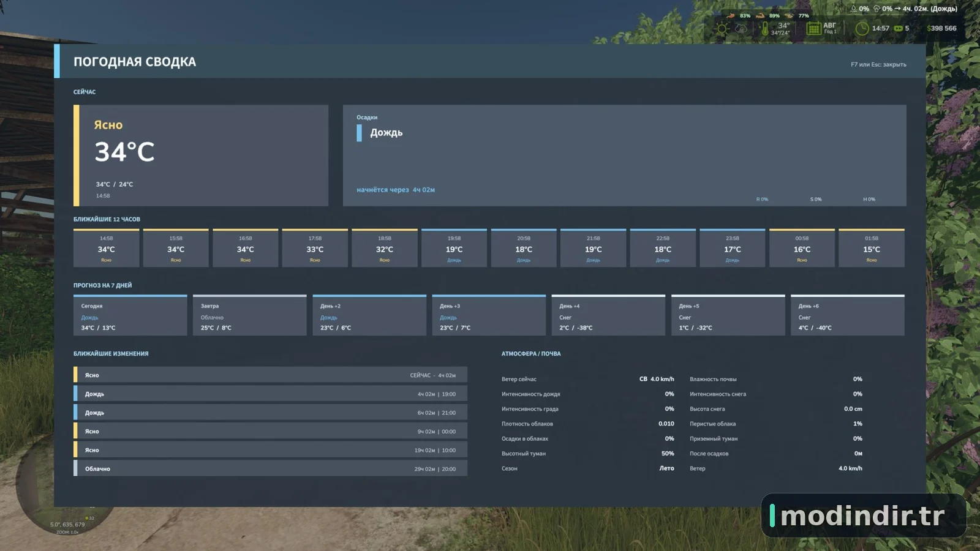Click the account balance $398 566
The image size is (980, 551).
(x=941, y=28)
